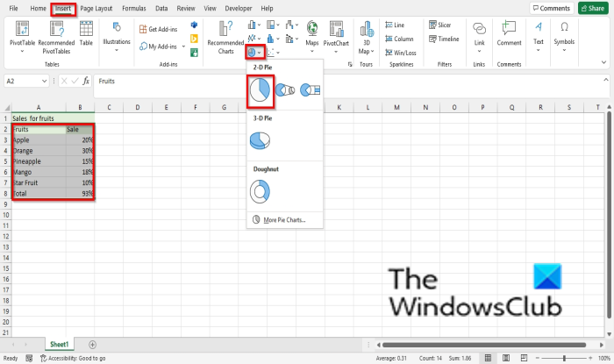
Task: Switch to Normal view in the status bar
Action: (488, 358)
